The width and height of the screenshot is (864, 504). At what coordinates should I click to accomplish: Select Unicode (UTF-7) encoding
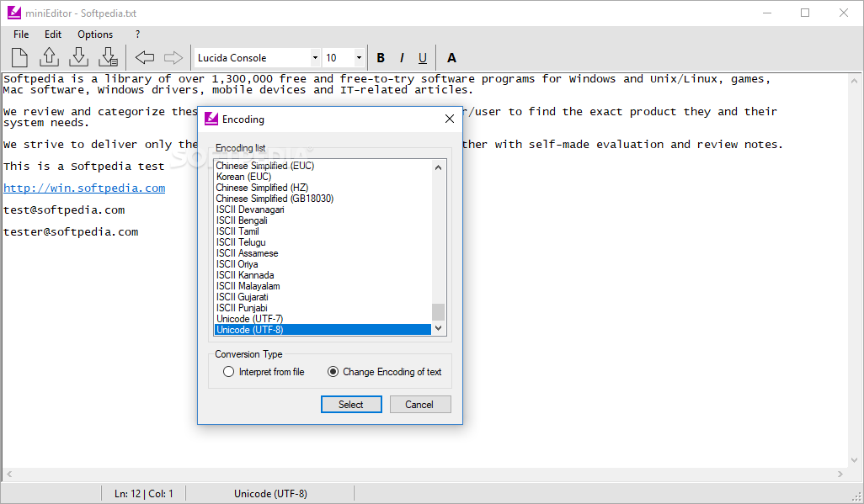click(x=323, y=319)
